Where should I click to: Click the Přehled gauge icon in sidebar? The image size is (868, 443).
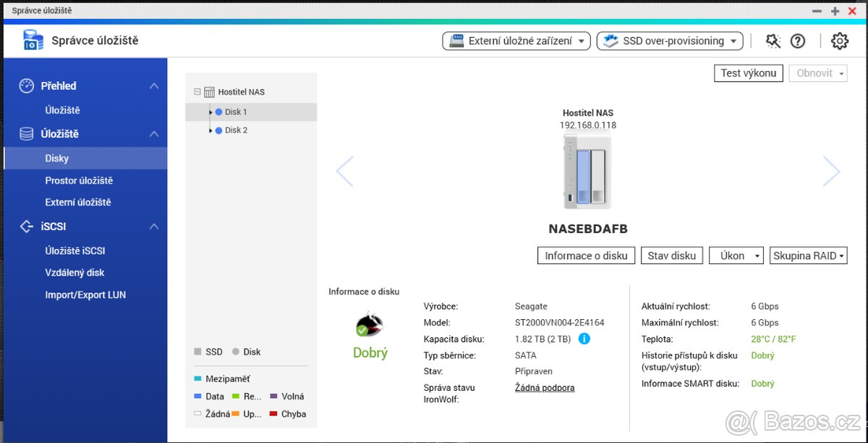point(27,85)
